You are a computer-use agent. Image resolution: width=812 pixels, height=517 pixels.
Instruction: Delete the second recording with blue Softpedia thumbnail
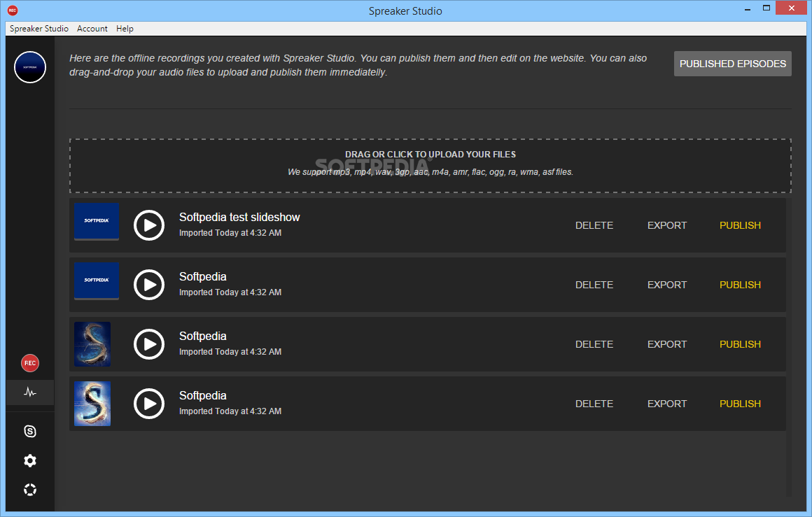[x=594, y=285]
